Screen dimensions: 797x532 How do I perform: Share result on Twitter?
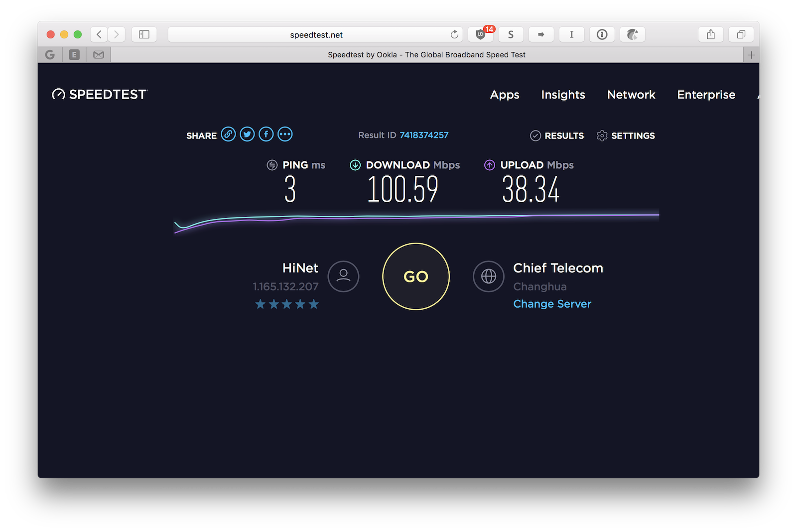click(x=247, y=134)
